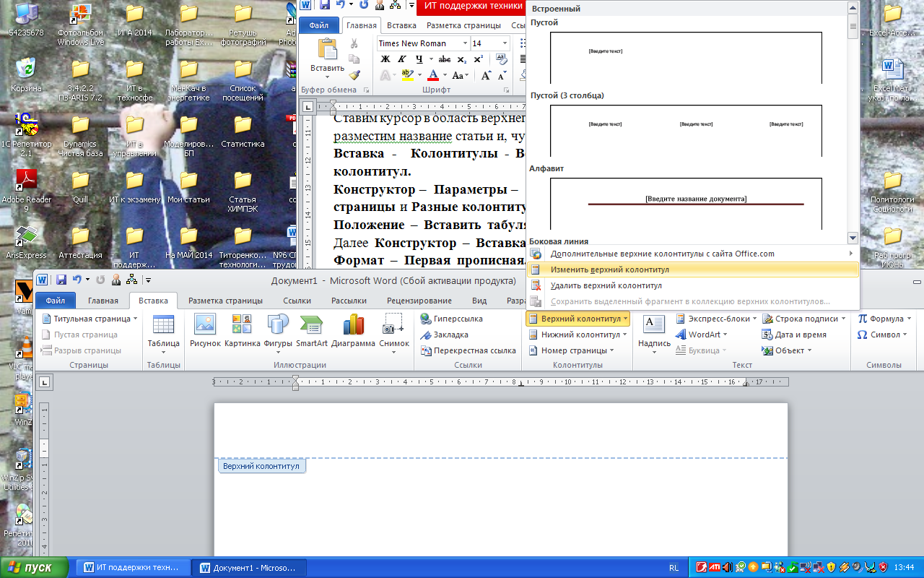Save Документ1 with the quick access icon
The height and width of the screenshot is (578, 924).
[x=61, y=280]
